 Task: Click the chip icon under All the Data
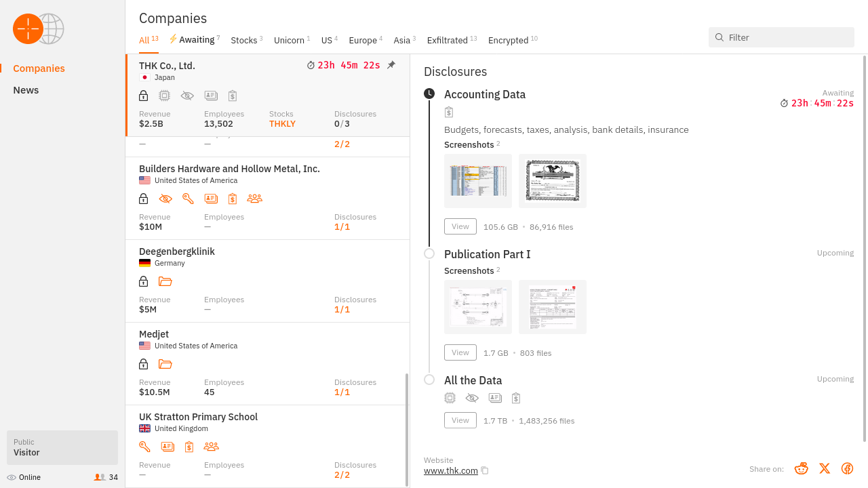click(x=450, y=398)
